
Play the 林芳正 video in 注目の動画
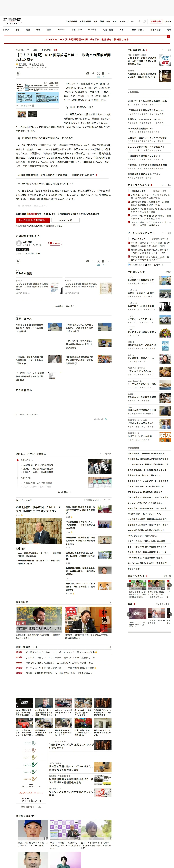click(88, 619)
